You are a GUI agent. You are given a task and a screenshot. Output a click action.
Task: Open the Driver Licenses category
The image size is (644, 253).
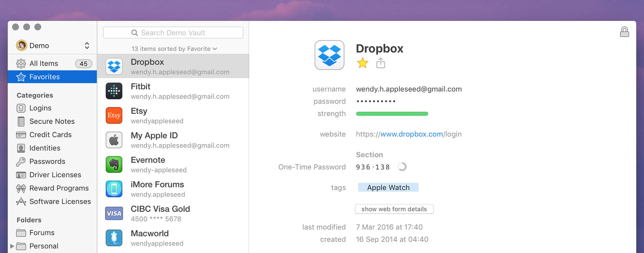pos(55,175)
